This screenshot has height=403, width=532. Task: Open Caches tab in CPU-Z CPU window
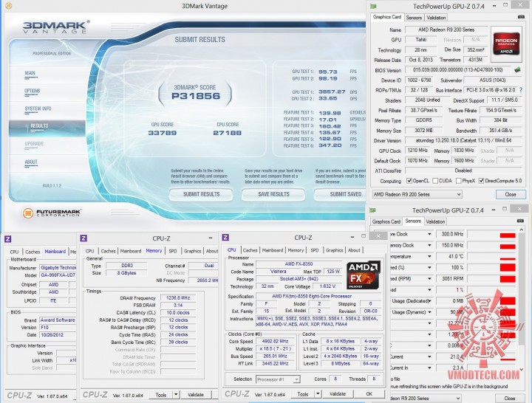pos(250,250)
